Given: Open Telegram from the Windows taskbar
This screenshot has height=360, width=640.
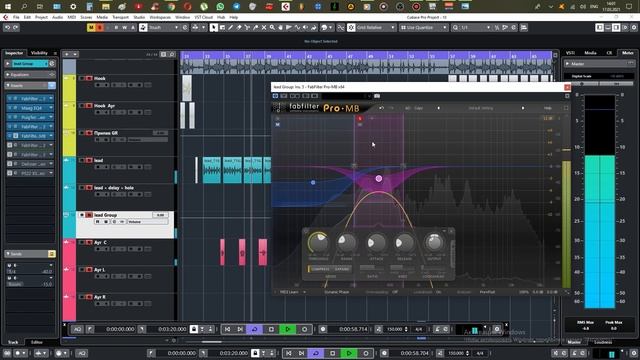Looking at the screenshot, I should [236, 6].
